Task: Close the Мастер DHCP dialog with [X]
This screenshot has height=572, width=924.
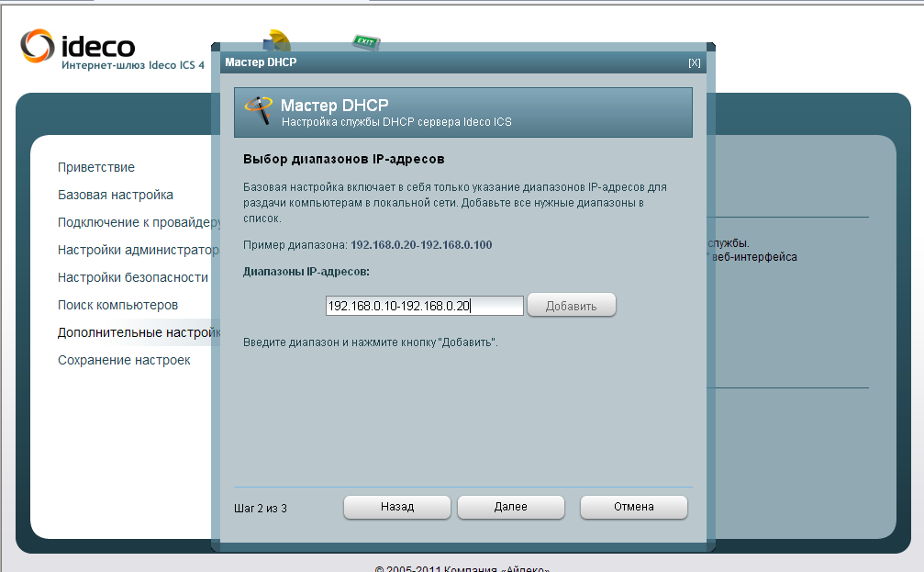Action: tap(695, 62)
